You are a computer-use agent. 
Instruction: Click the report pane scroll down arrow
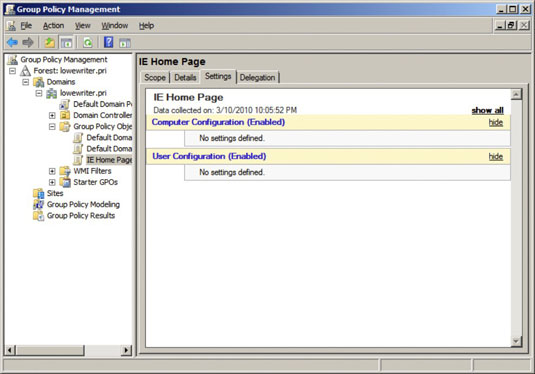[516, 341]
